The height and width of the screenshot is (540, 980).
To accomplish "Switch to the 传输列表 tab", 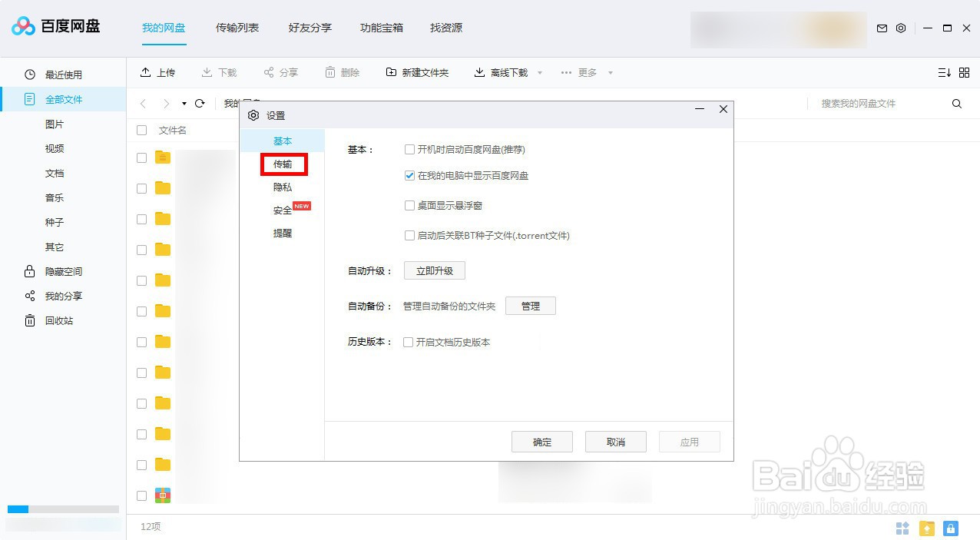I will coord(237,28).
